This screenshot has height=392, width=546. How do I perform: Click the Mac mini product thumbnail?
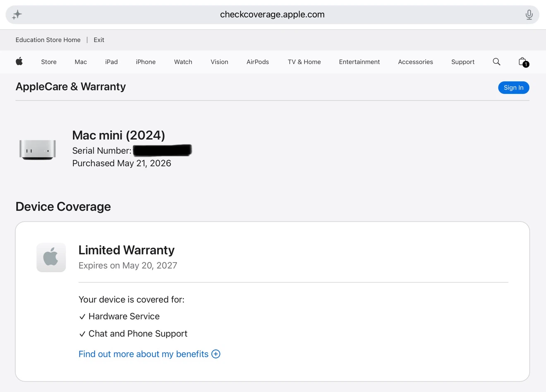pyautogui.click(x=38, y=149)
